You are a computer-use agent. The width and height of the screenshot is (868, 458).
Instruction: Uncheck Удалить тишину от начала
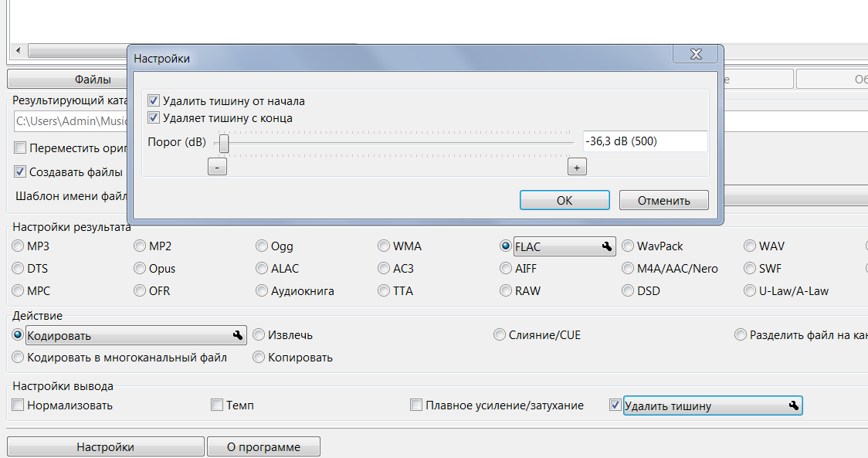click(154, 101)
